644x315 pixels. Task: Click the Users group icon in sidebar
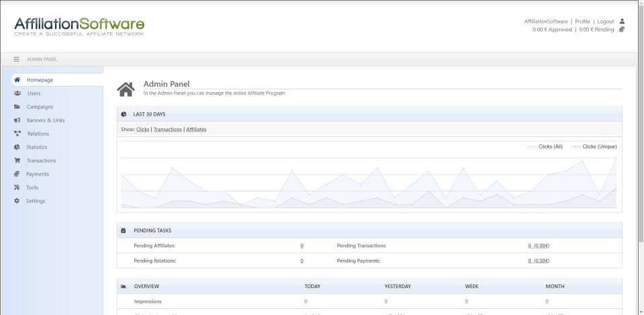(x=17, y=93)
